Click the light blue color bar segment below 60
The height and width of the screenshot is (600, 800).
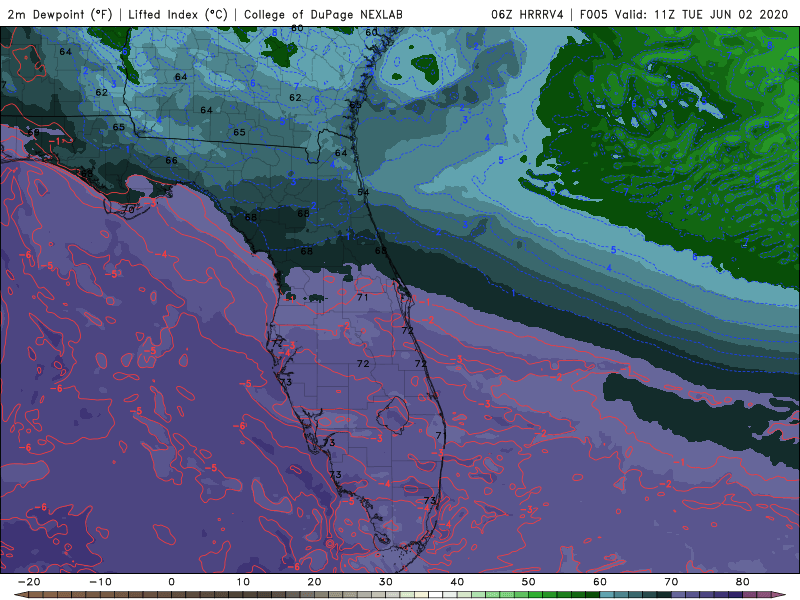[607, 594]
